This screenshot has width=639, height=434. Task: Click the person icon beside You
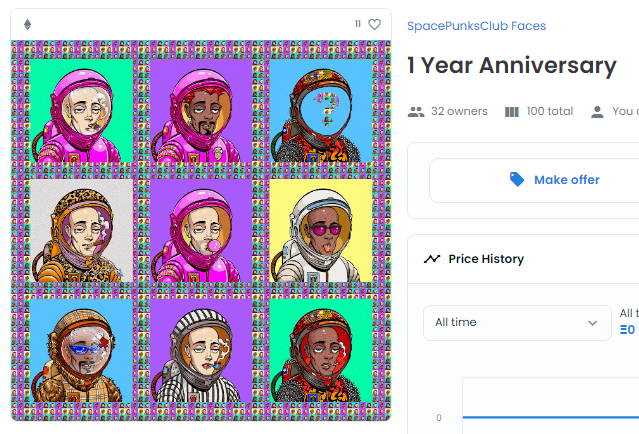coord(597,112)
